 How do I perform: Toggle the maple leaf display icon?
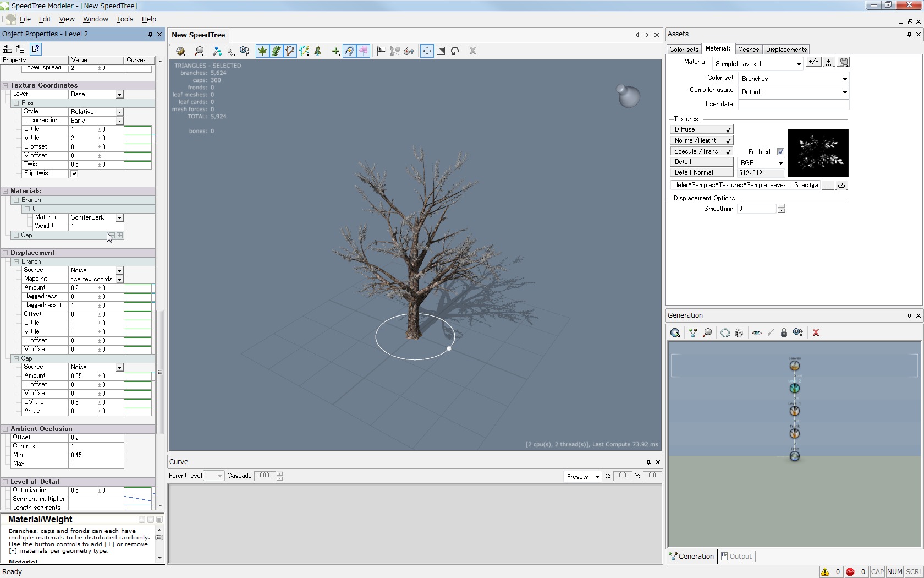[x=263, y=51]
